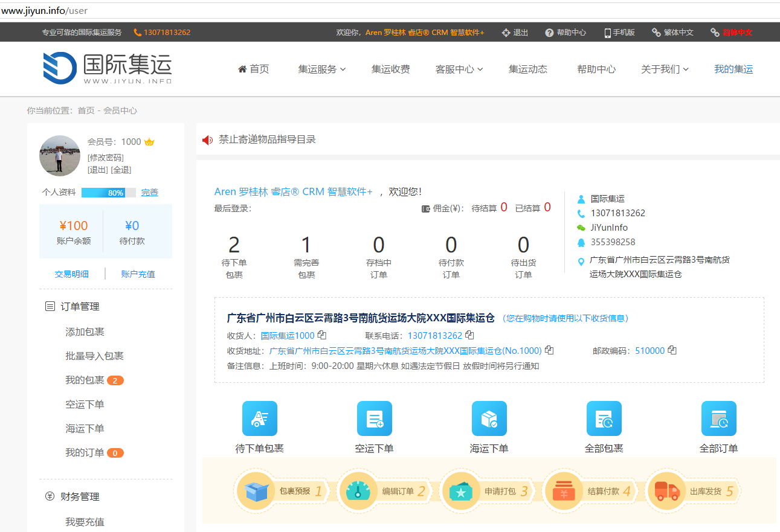Viewport: 780px width, 532px height.
Task: Click the 待下单包裹 truck icon
Action: pyautogui.click(x=259, y=418)
